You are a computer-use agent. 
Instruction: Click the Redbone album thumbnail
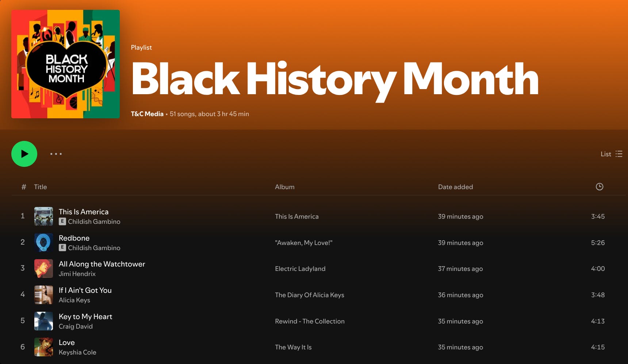(x=43, y=242)
